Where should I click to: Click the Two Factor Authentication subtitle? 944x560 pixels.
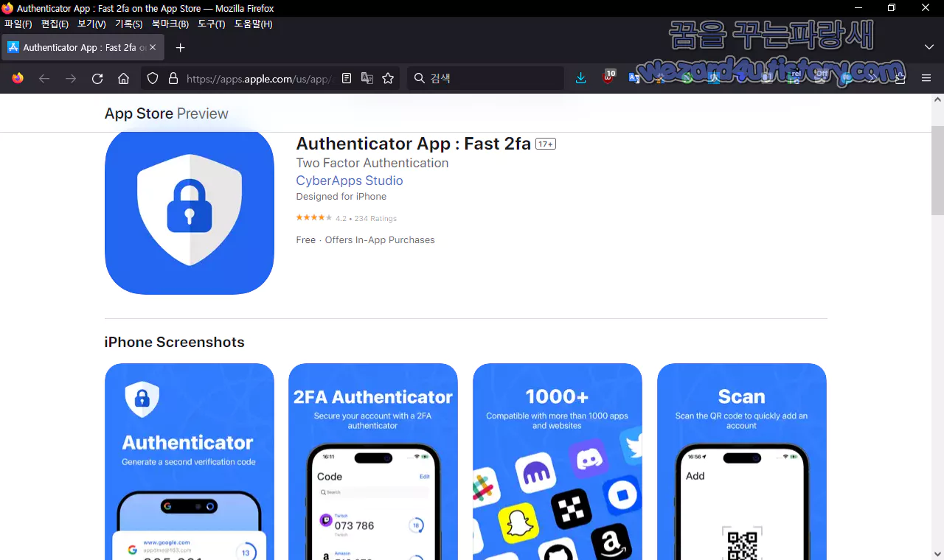point(372,163)
